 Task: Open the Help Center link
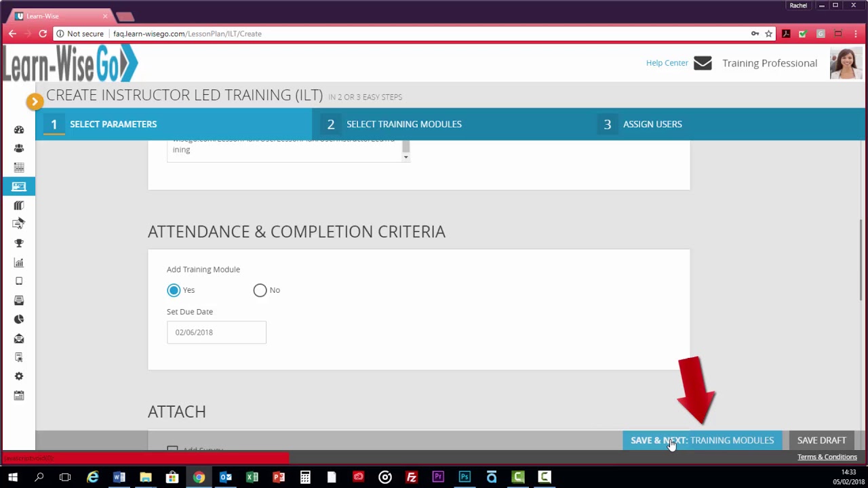pyautogui.click(x=667, y=63)
